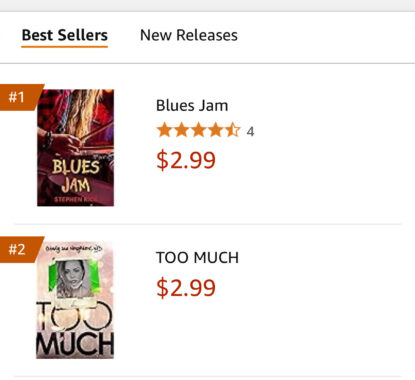Click the yellow BLUES JAM lettering on cover
The height and width of the screenshot is (380, 415).
76,176
